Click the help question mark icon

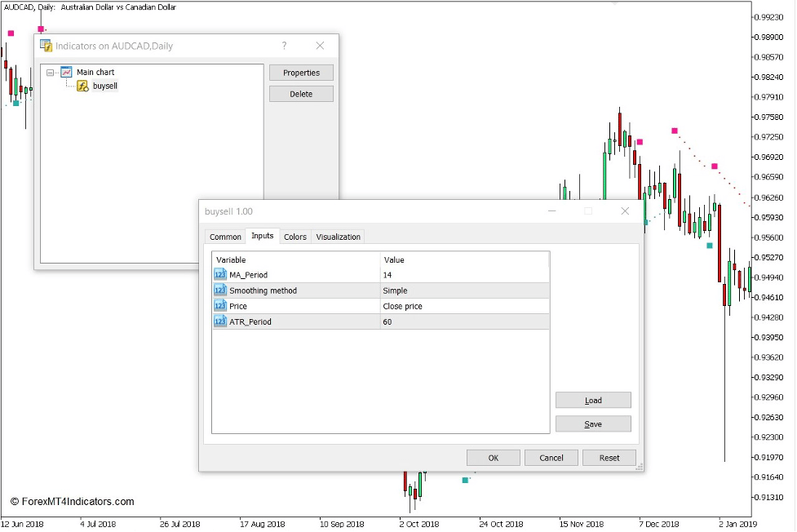pyautogui.click(x=283, y=46)
